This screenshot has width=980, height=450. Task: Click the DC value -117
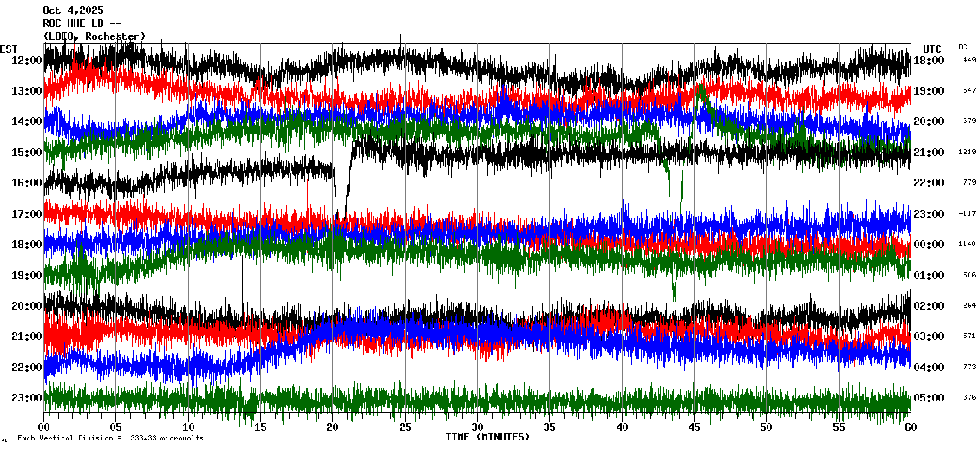[x=968, y=214]
